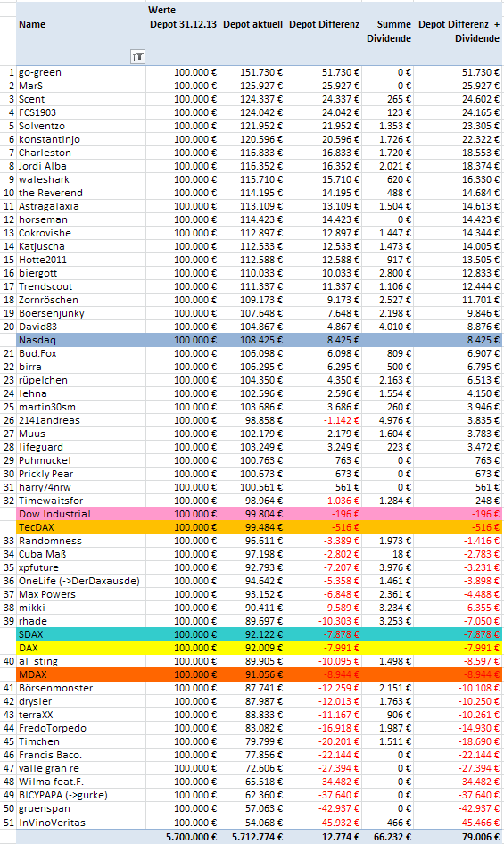The height and width of the screenshot is (844, 504).
Task: Click the Nasdaq depot value 108.425 €
Action: [x=261, y=340]
